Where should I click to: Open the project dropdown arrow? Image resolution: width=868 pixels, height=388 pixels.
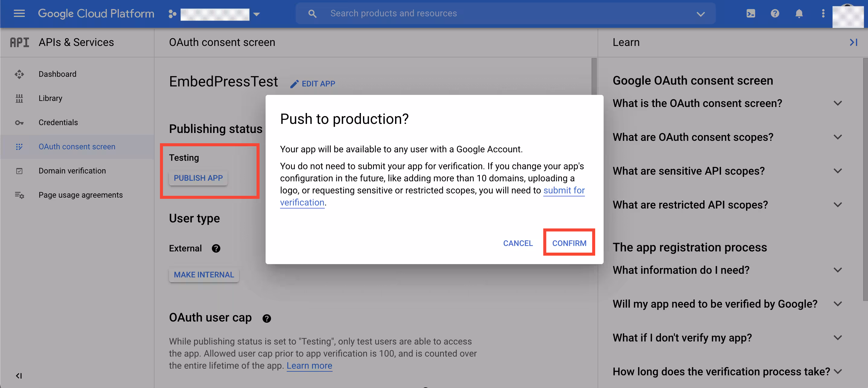click(257, 14)
